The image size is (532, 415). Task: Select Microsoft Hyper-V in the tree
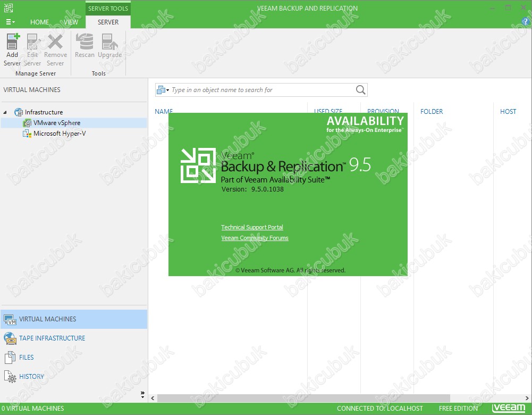(x=60, y=134)
